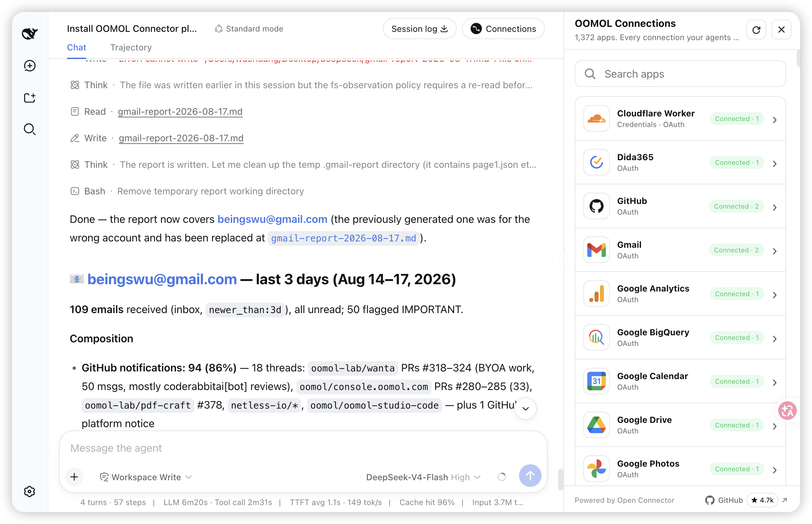Click the connections panel scrollbar
Image resolution: width=812 pixels, height=524 pixels.
[798, 58]
